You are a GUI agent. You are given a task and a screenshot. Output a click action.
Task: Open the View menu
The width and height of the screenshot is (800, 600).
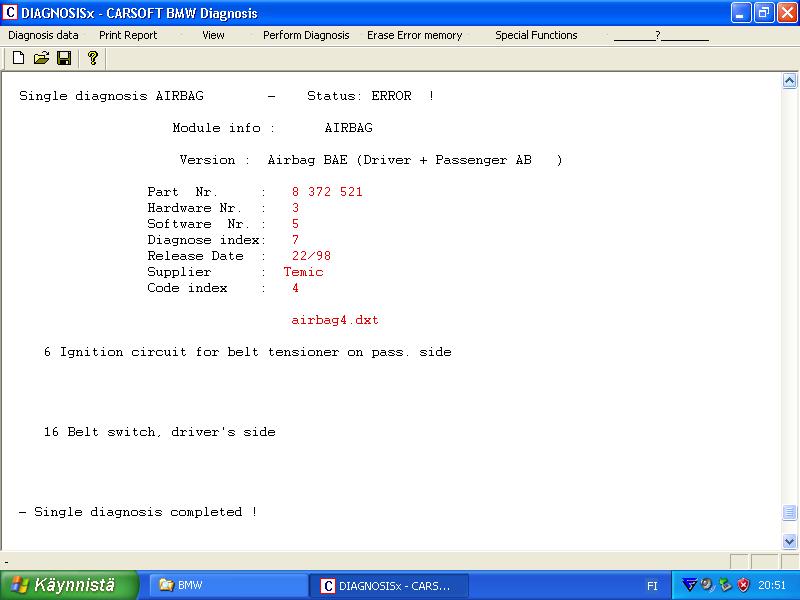coord(213,35)
